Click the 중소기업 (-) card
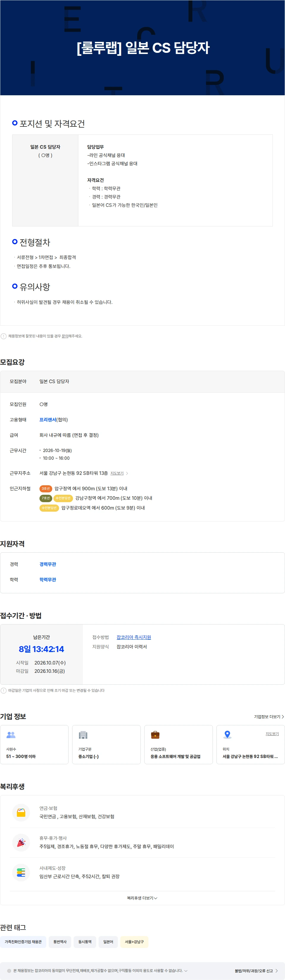The height and width of the screenshot is (980, 285). point(106,745)
